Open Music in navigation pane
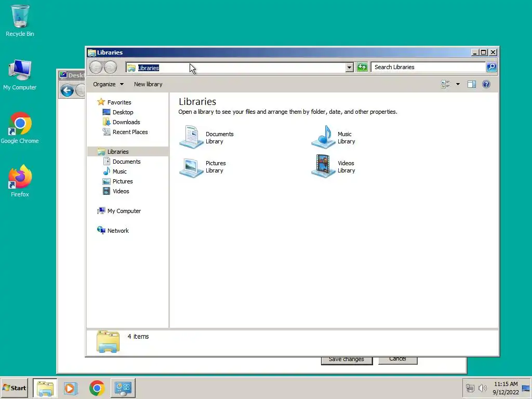The width and height of the screenshot is (532, 399). [x=119, y=171]
